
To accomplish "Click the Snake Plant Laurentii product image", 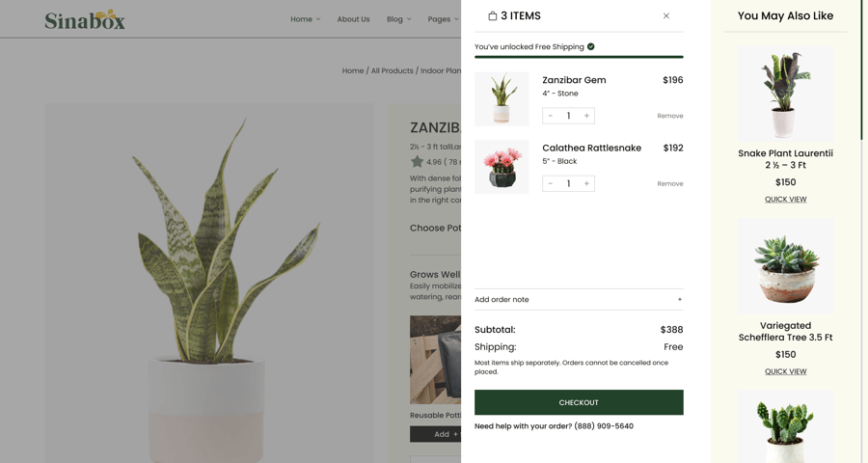I will (785, 94).
